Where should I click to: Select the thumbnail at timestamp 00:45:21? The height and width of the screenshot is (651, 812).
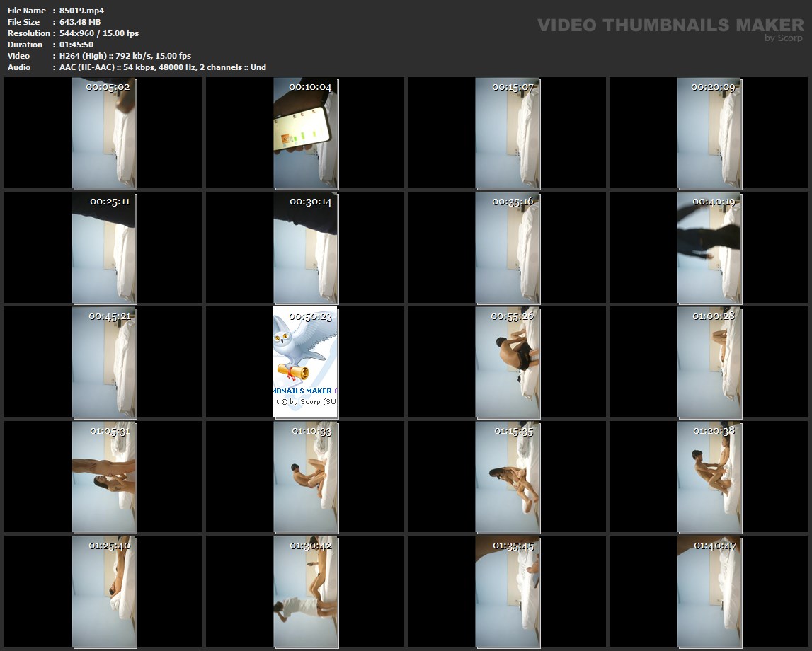click(x=103, y=364)
